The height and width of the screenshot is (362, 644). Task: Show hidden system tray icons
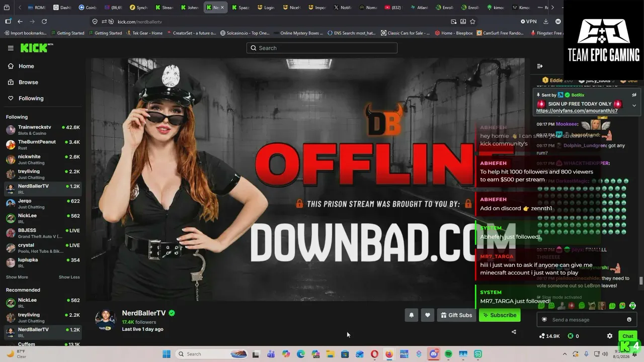565,354
